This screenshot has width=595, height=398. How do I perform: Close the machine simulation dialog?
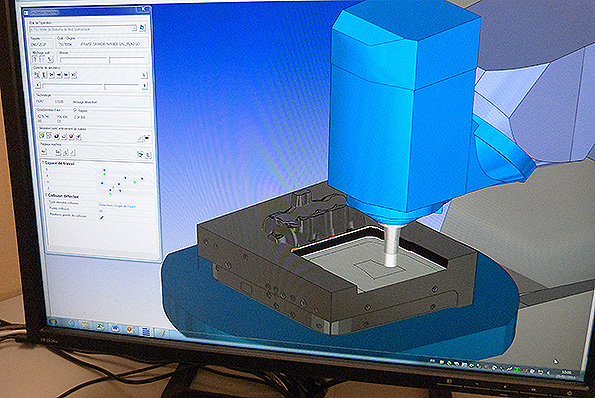[143, 9]
